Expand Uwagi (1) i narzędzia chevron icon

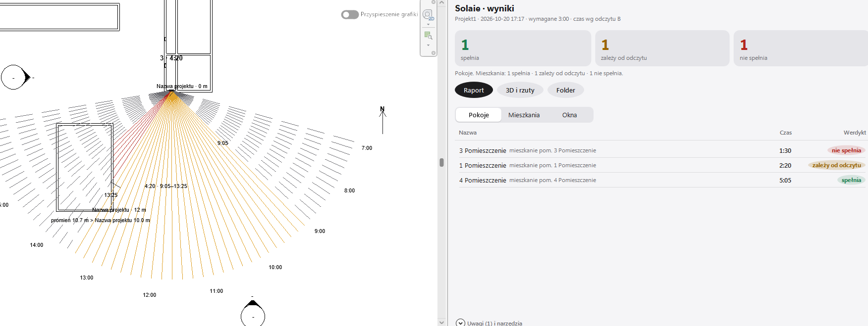460,323
